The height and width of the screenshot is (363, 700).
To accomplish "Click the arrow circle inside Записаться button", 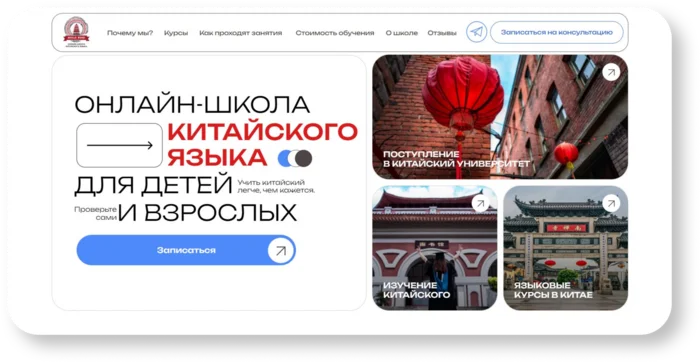I will (281, 250).
